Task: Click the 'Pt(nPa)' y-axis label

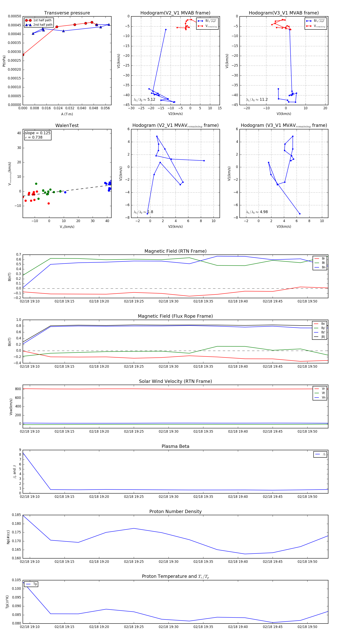Action: pyautogui.click(x=4, y=61)
